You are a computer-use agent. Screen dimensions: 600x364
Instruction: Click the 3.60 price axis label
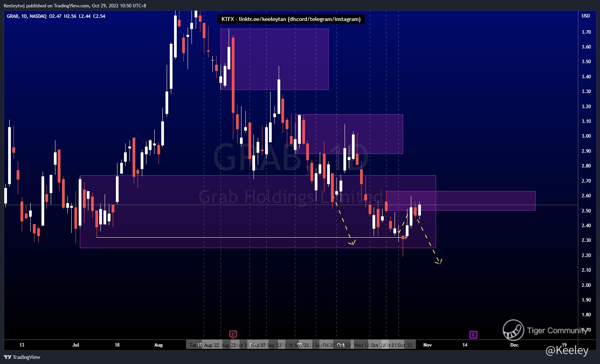click(586, 47)
